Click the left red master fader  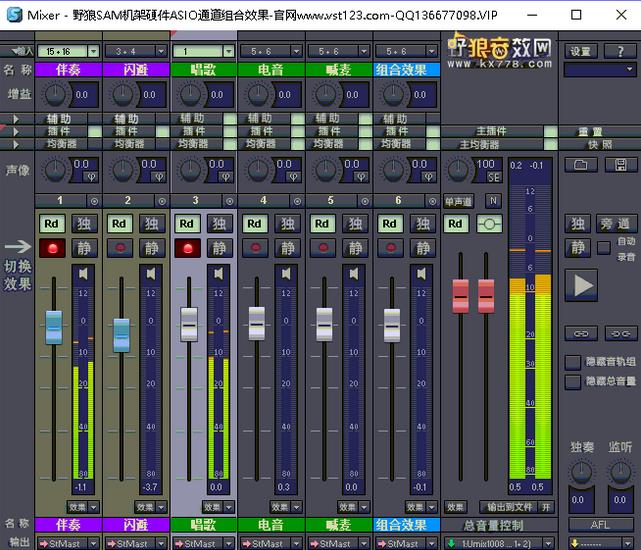[x=461, y=296]
